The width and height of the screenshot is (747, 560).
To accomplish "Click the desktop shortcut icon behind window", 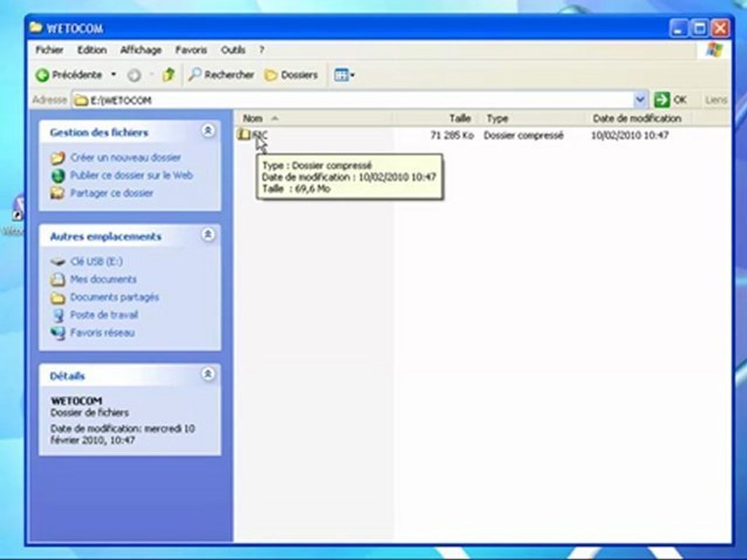I will [x=18, y=208].
